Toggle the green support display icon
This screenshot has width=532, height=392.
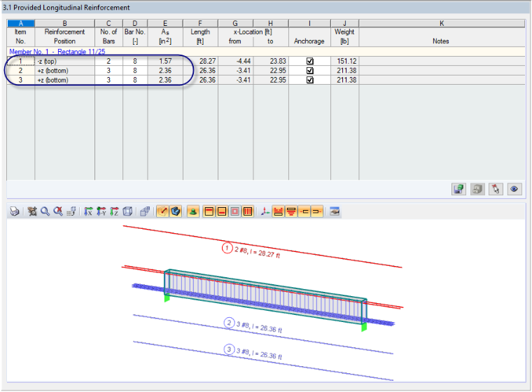pyautogui.click(x=193, y=211)
